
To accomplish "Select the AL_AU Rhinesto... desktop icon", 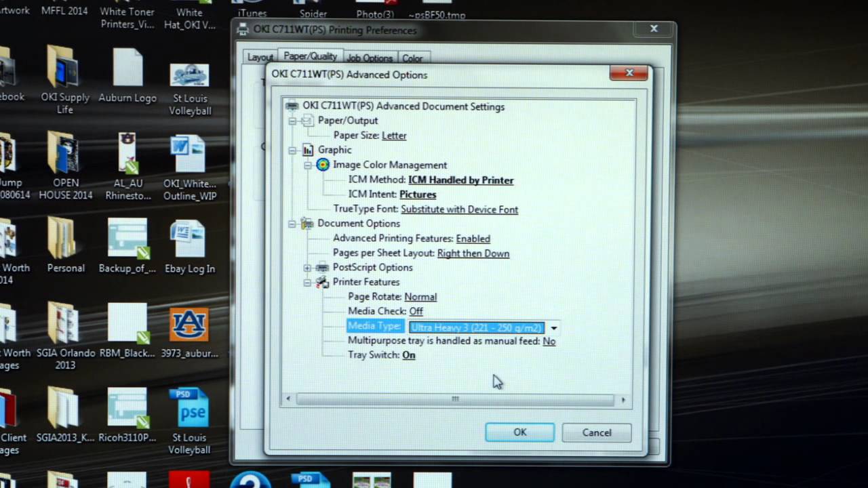I will pyautogui.click(x=127, y=153).
